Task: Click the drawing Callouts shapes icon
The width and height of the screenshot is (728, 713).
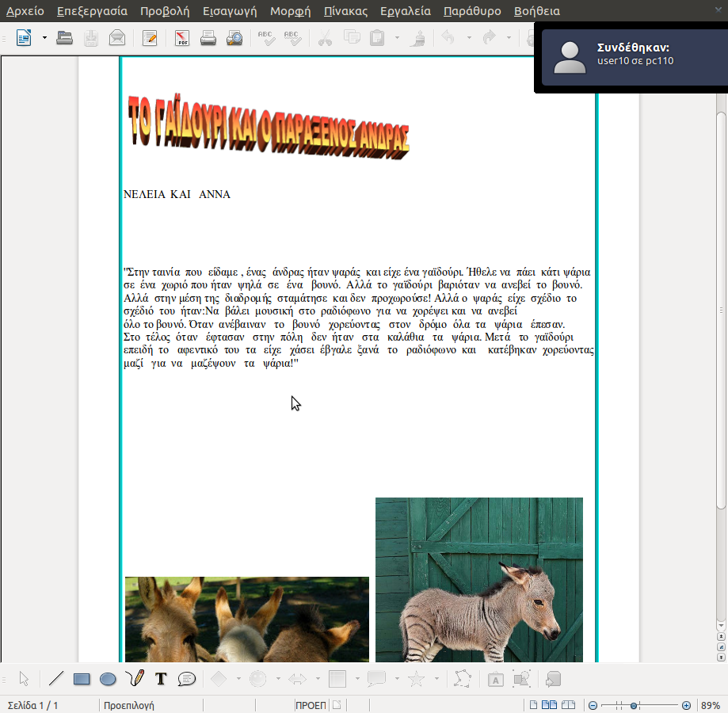Action: coord(376,679)
